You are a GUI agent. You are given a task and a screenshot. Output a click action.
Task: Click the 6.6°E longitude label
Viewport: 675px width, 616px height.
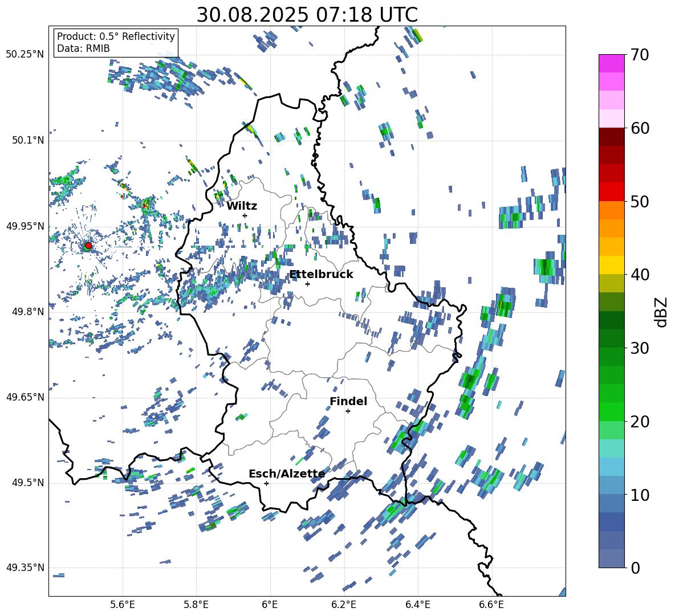(491, 605)
